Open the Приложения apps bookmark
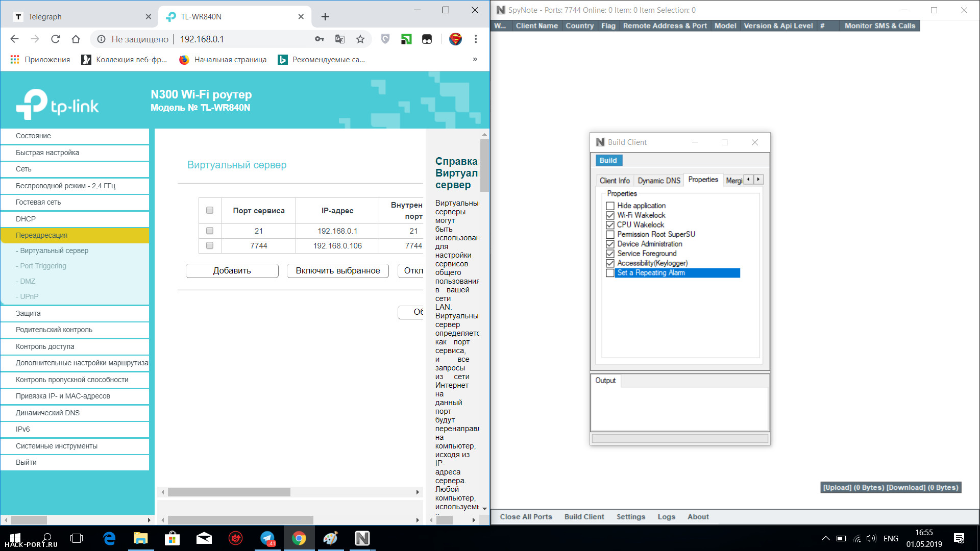This screenshot has width=980, height=551. click(x=40, y=60)
